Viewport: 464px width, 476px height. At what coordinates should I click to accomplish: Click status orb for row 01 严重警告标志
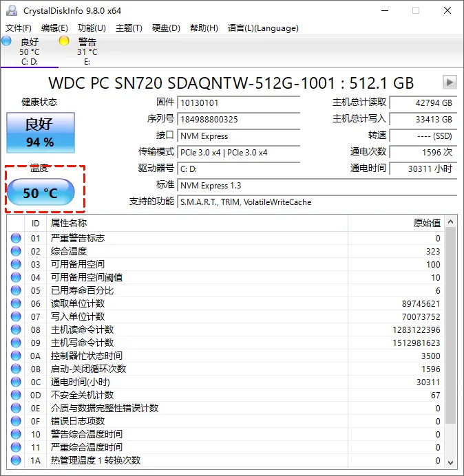coord(16,238)
